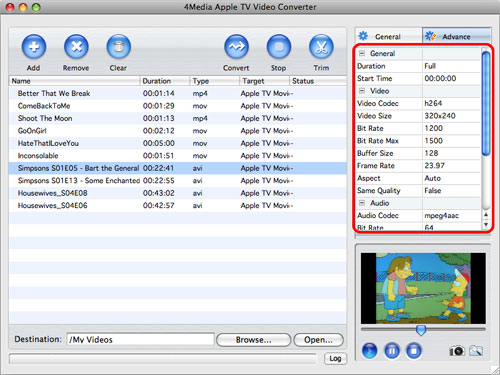Click the Browse... button

(253, 340)
